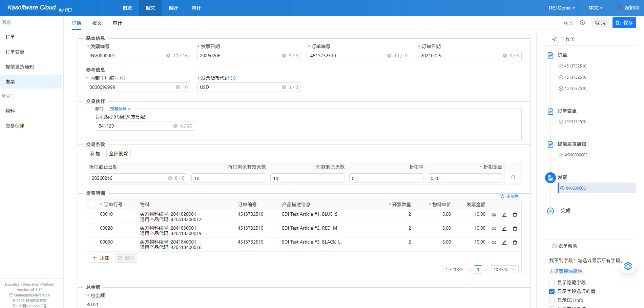Uncheck the 显示字段选项的值 checkbox
The height and width of the screenshot is (308, 644).
pyautogui.click(x=552, y=291)
